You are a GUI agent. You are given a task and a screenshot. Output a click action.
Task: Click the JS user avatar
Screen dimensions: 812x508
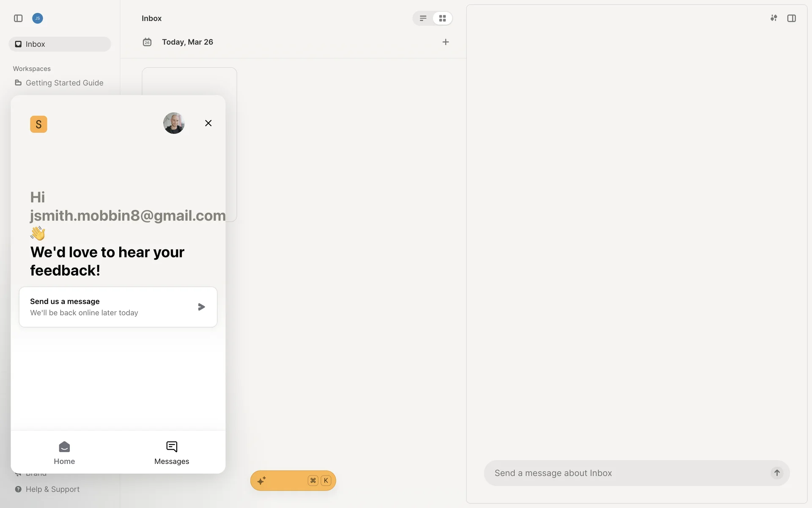click(x=38, y=18)
